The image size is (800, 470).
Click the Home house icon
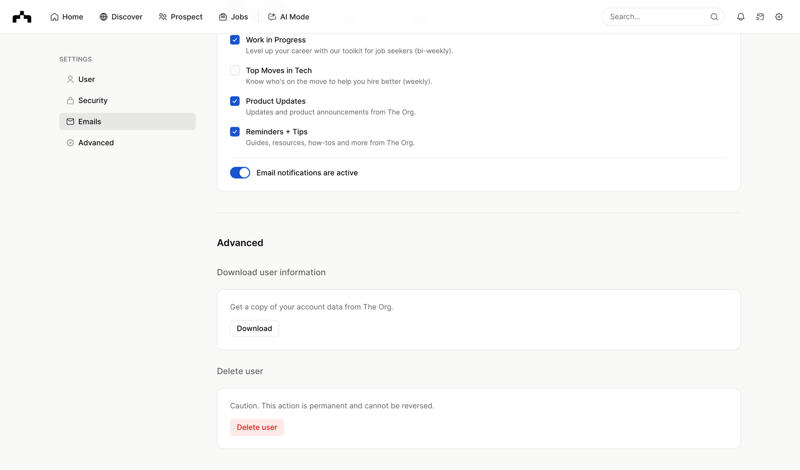(x=54, y=17)
